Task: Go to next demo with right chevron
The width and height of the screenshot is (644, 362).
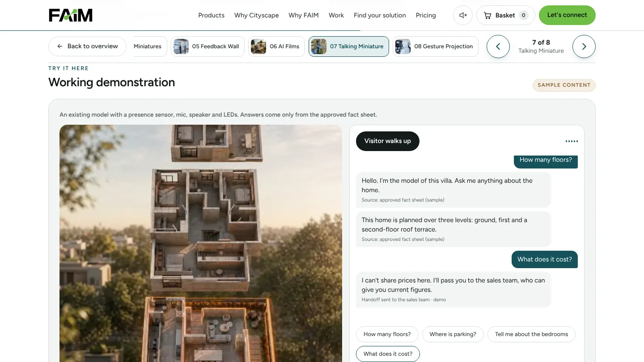Action: (584, 46)
